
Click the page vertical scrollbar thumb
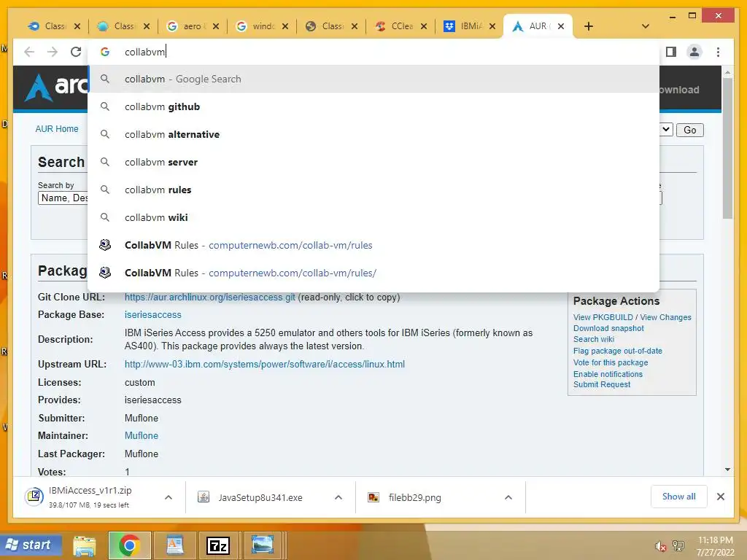(727, 147)
